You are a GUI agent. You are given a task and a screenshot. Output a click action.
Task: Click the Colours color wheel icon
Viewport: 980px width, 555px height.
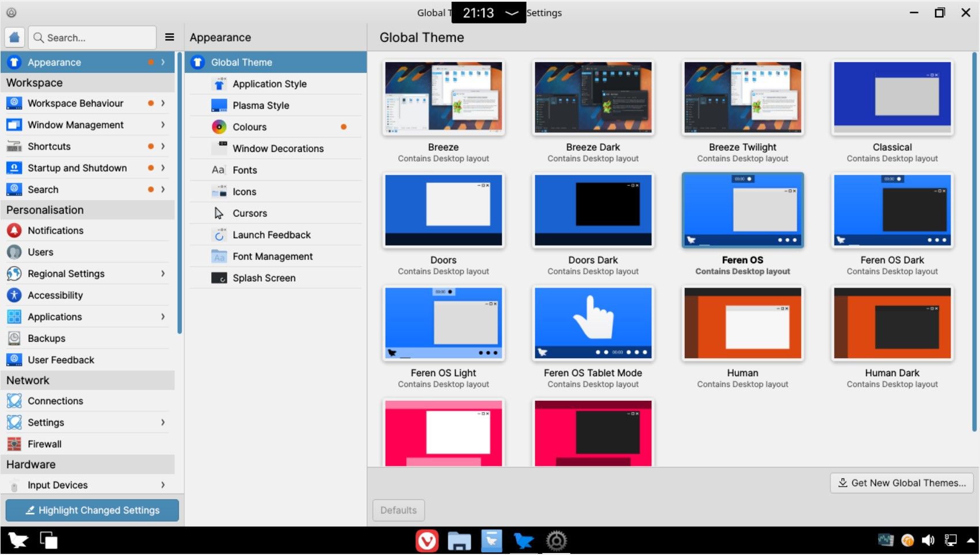[x=219, y=127]
